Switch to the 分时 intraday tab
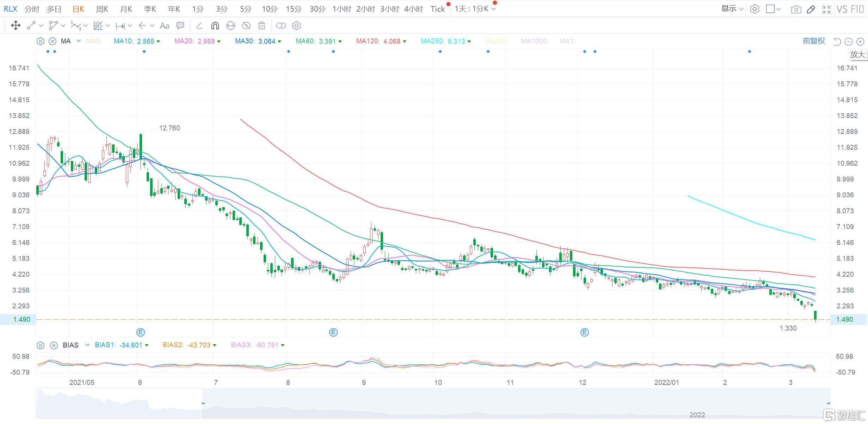Image resolution: width=868 pixels, height=424 pixels. (x=32, y=9)
